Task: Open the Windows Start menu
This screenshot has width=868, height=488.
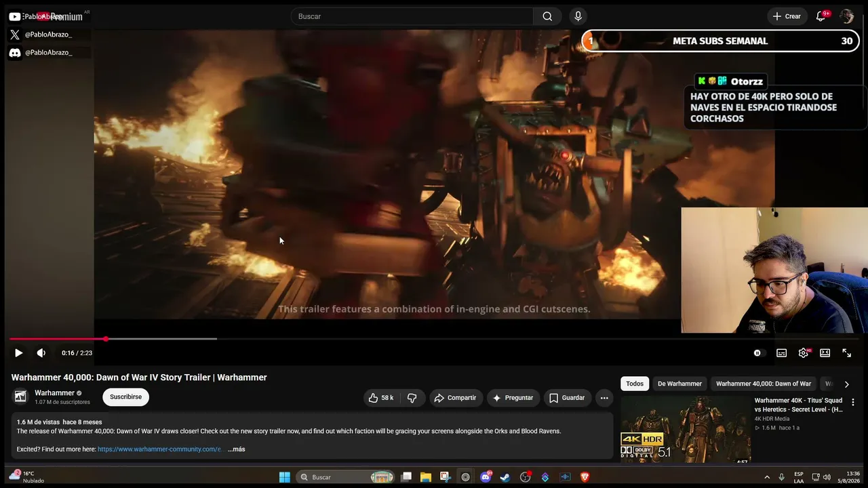Action: (x=285, y=477)
